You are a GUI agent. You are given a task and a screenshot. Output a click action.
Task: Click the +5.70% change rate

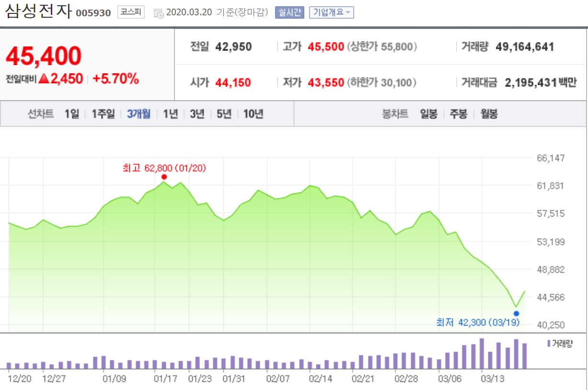click(115, 79)
